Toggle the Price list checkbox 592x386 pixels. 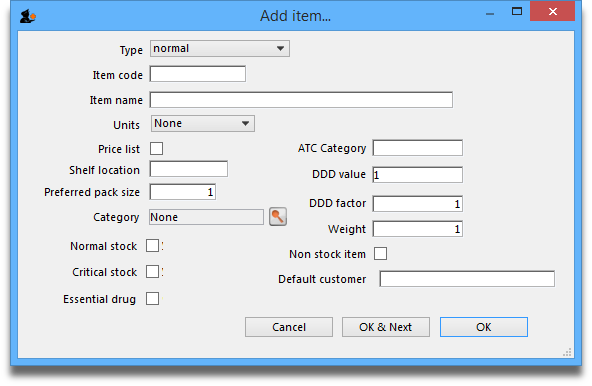pos(157,149)
